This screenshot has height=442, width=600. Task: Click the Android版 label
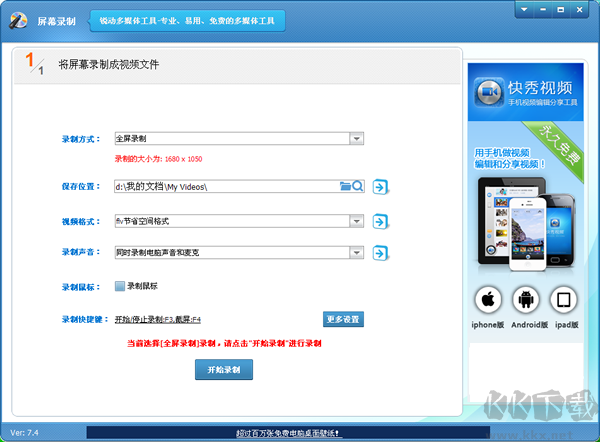click(530, 325)
